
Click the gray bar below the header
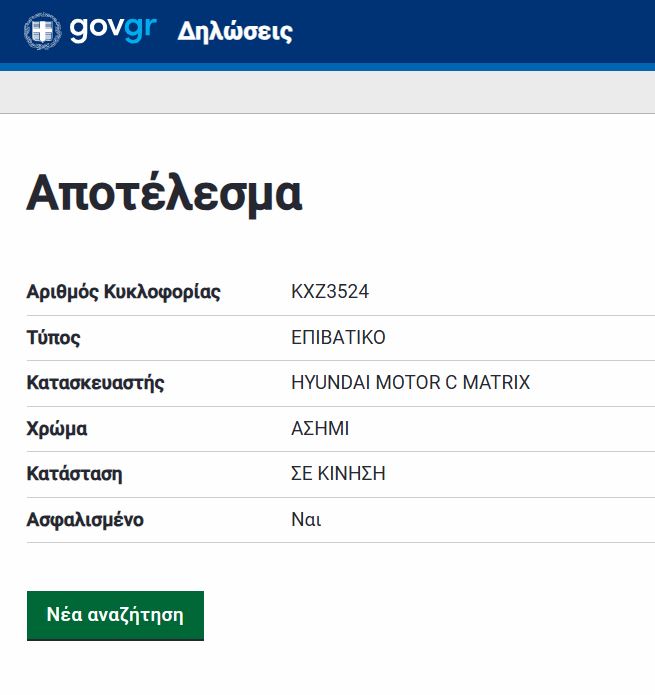(328, 92)
